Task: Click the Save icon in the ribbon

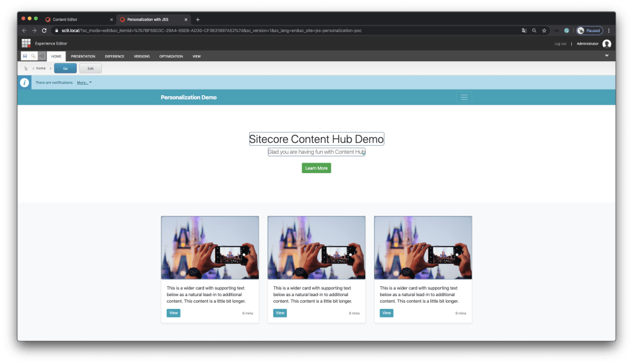Action: pyautogui.click(x=25, y=56)
